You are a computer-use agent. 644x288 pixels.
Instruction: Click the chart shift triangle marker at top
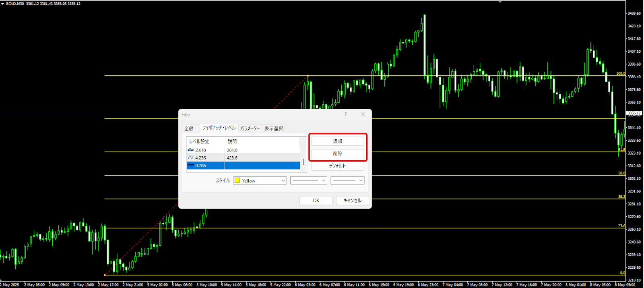tap(500, 2)
